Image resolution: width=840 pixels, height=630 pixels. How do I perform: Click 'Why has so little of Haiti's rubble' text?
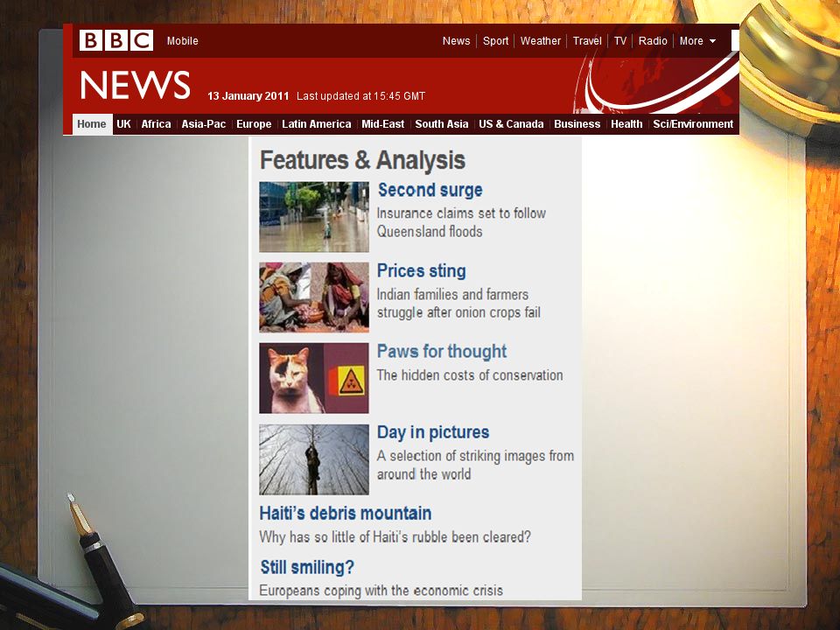click(395, 536)
